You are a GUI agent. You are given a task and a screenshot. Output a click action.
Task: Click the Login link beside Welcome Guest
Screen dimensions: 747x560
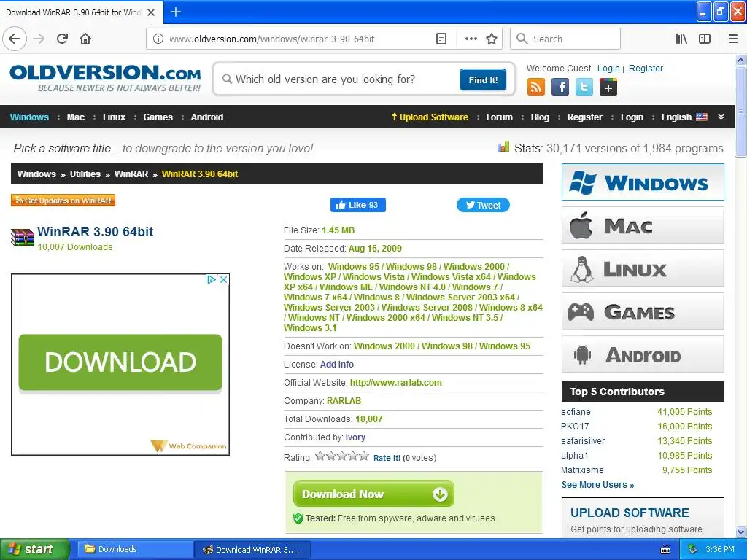point(608,68)
